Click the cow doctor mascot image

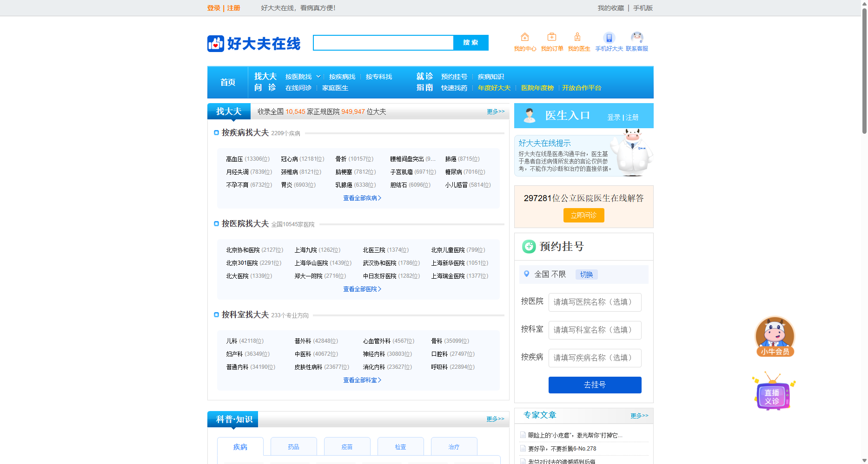(x=632, y=152)
